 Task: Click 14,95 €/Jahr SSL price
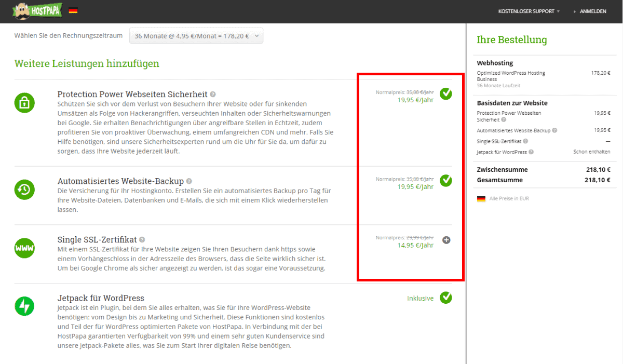[x=415, y=245]
